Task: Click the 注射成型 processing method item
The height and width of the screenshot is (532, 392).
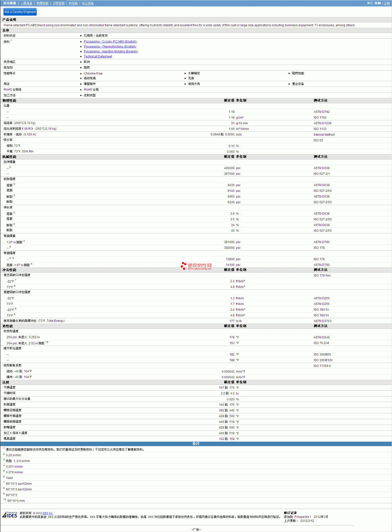Action: [90, 95]
